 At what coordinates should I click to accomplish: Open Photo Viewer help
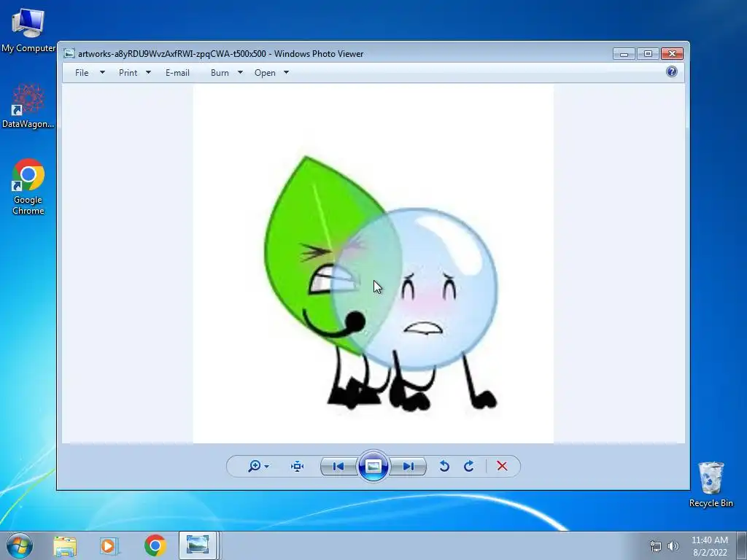coord(672,72)
